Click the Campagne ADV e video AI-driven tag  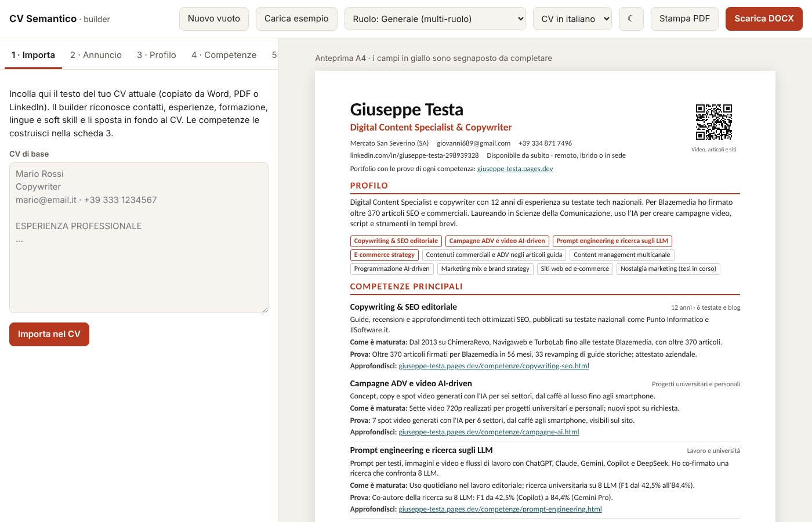(x=497, y=241)
